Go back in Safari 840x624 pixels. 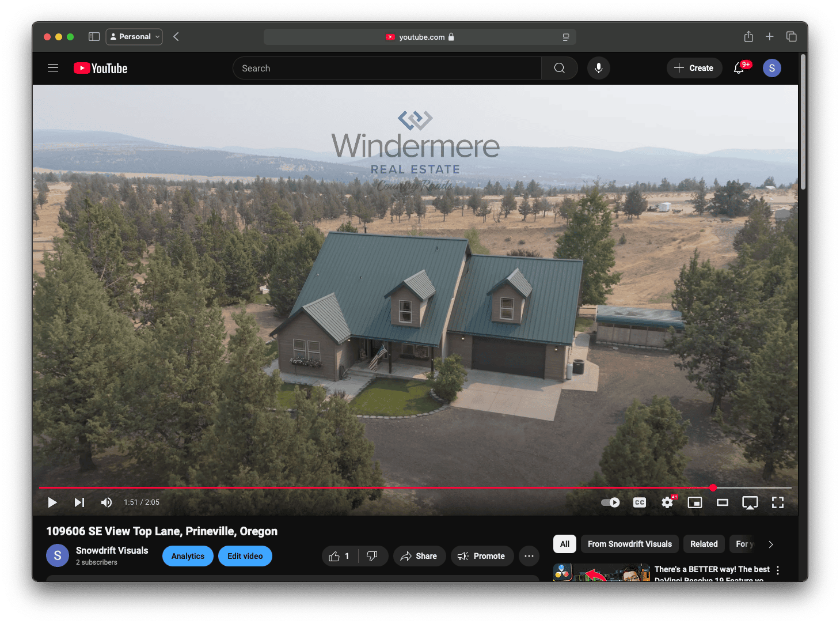[x=176, y=36]
